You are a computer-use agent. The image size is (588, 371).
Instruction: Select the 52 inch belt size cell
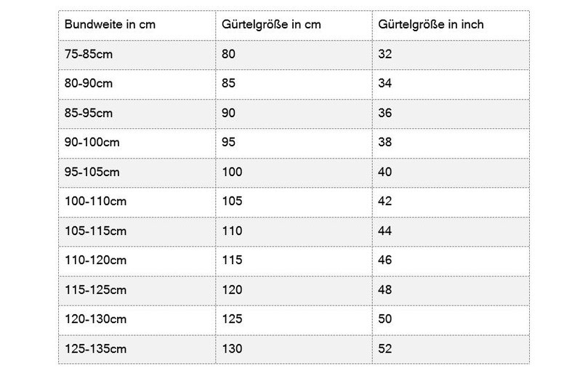point(385,349)
